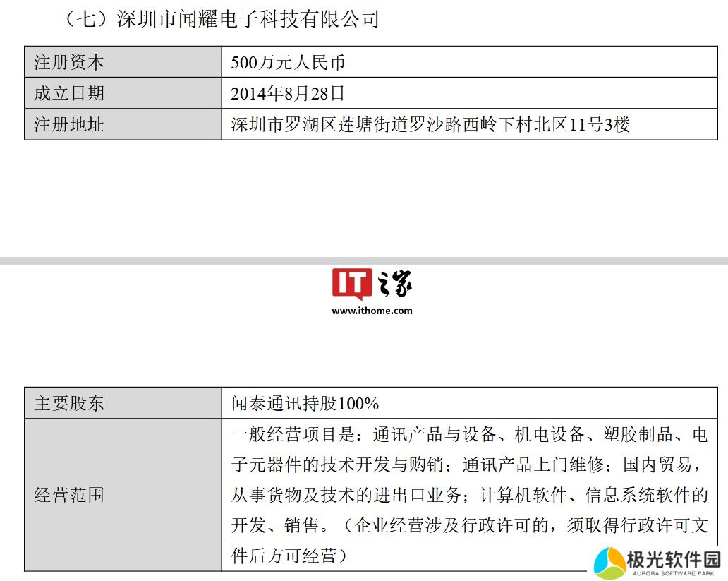Click the 成立日期 label cell
The height and width of the screenshot is (581, 728).
(x=69, y=93)
